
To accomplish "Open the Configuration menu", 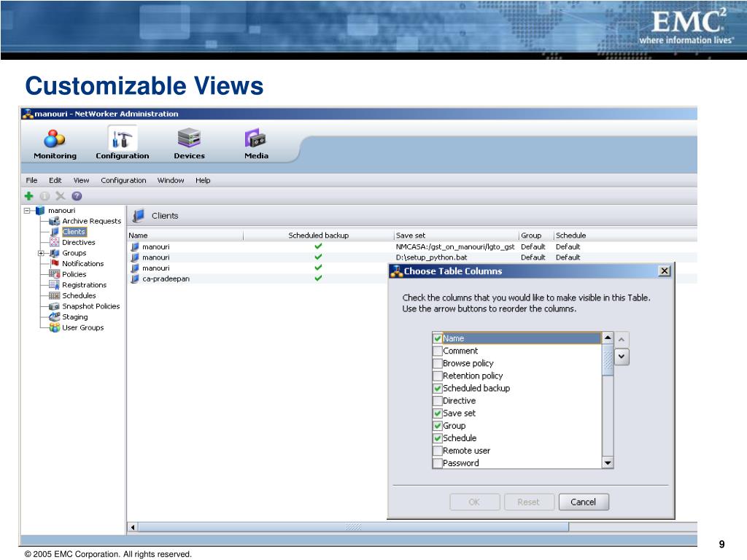I will pos(123,181).
